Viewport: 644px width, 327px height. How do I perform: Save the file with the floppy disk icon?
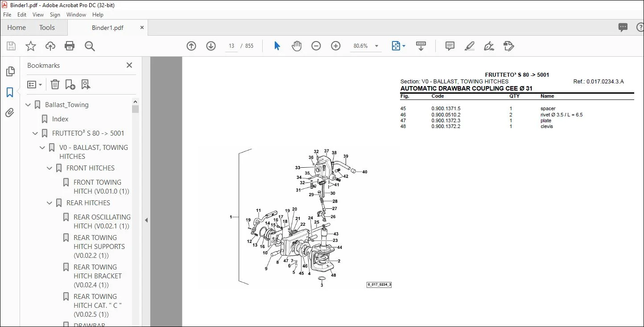(11, 46)
